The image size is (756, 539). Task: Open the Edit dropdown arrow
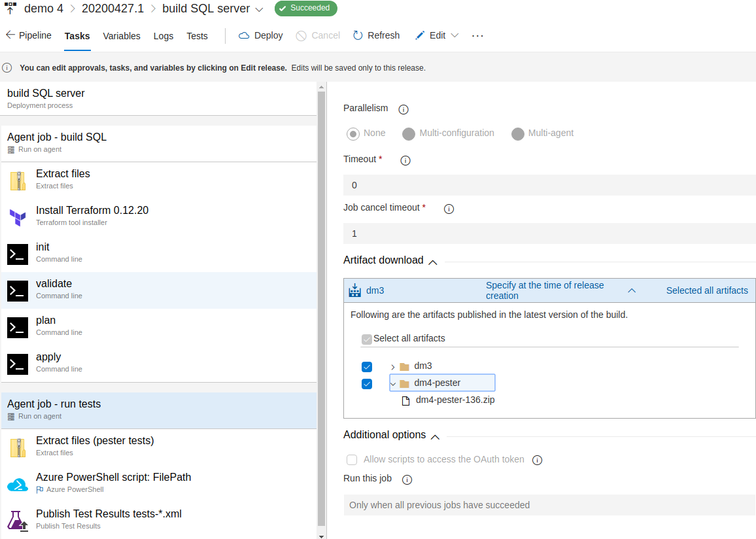[x=455, y=36]
